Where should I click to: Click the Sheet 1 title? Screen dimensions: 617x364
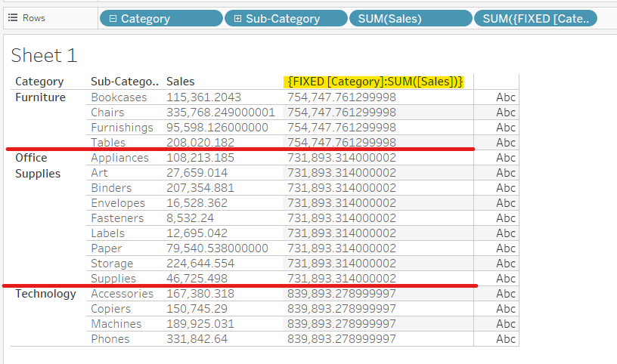44,54
